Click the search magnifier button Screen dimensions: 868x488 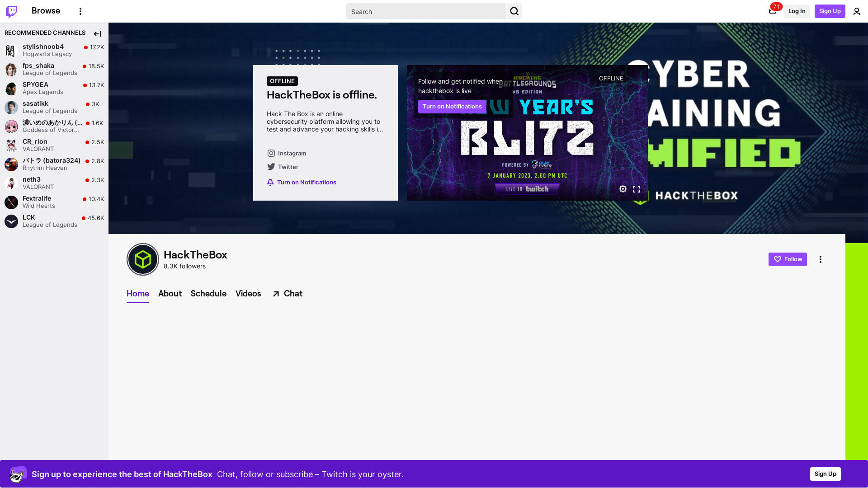(514, 11)
